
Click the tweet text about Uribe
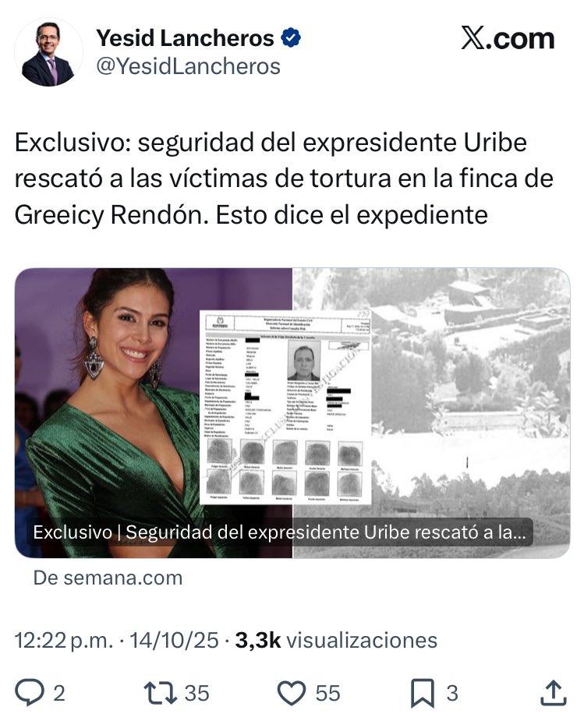click(284, 178)
